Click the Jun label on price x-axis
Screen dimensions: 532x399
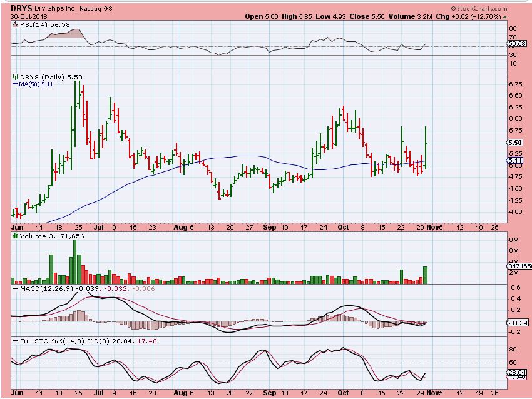[18, 227]
